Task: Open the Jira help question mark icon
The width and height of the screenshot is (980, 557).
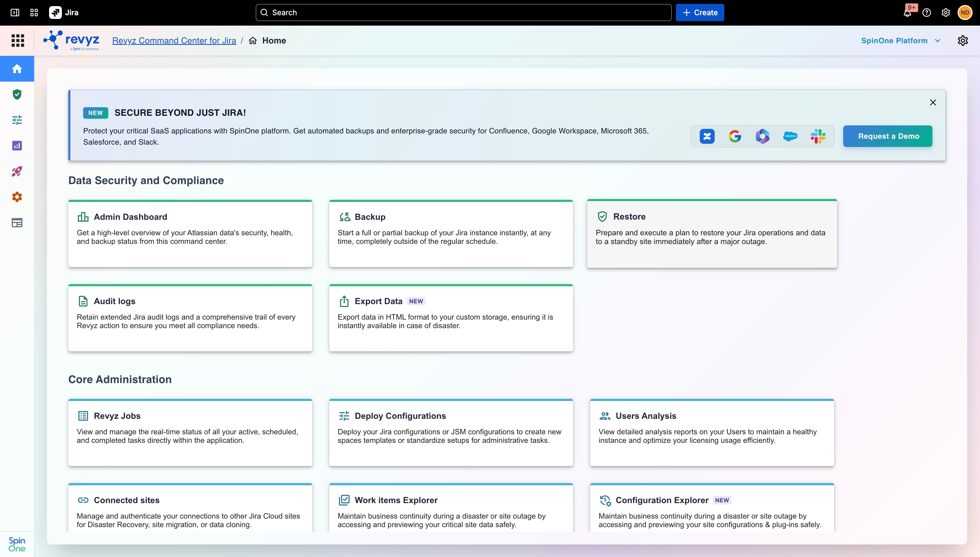Action: pos(926,13)
